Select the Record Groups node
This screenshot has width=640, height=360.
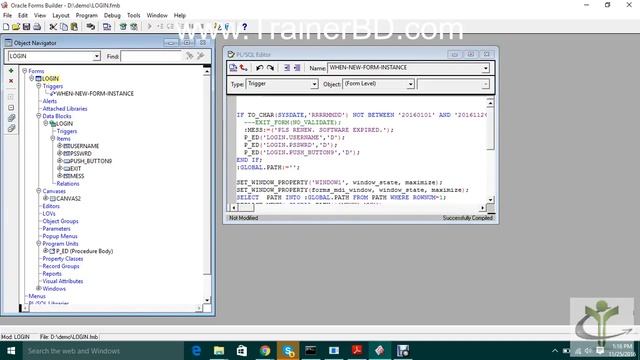pos(61,266)
